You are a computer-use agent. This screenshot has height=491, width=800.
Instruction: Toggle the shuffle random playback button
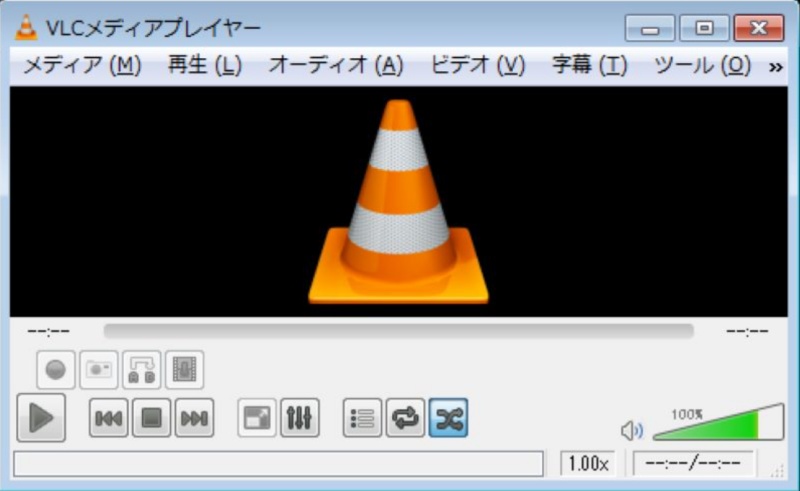click(448, 418)
